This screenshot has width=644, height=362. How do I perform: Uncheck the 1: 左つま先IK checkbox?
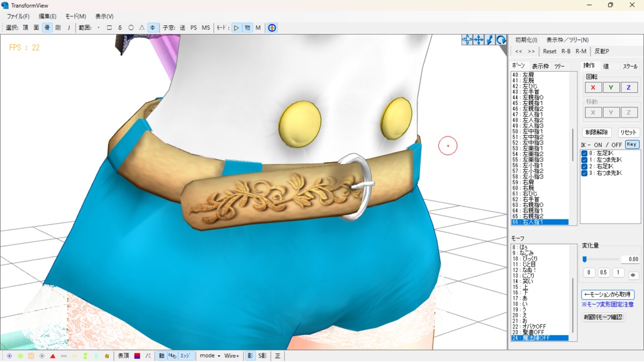(x=584, y=160)
